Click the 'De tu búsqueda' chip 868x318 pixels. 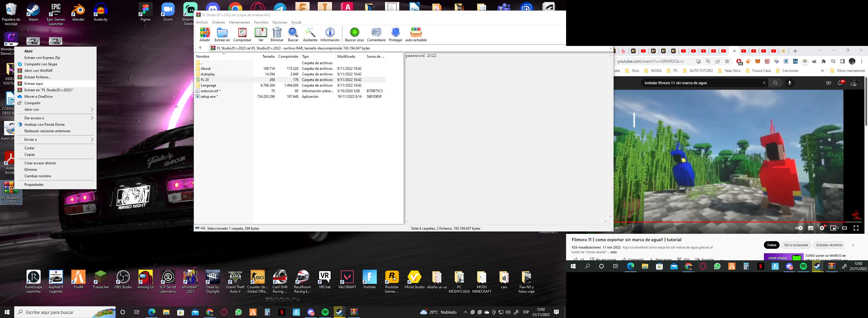(x=796, y=245)
